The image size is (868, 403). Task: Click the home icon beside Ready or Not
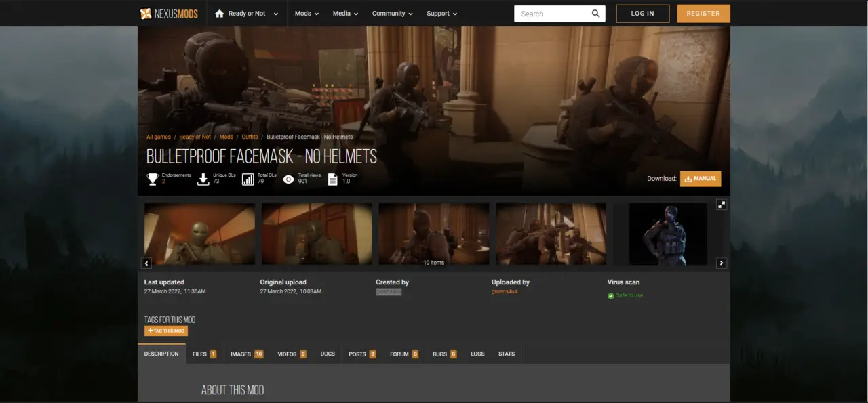click(x=219, y=14)
